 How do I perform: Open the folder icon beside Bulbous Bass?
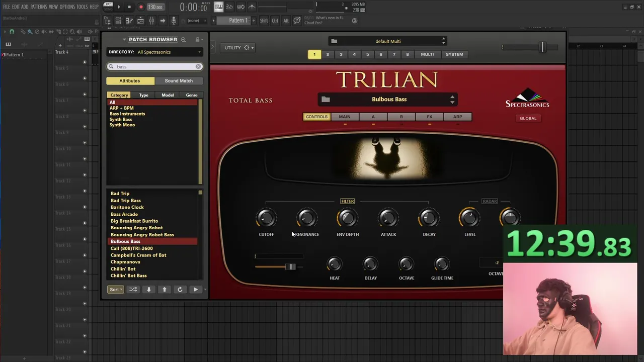tap(326, 99)
